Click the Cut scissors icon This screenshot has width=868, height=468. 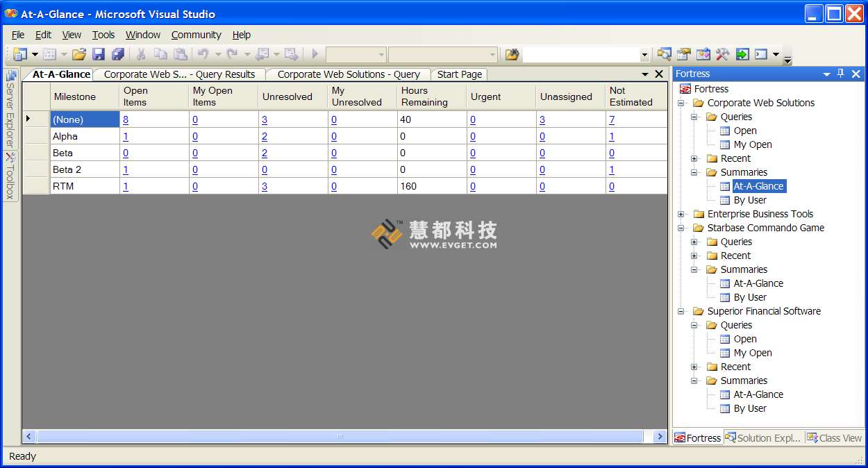141,54
